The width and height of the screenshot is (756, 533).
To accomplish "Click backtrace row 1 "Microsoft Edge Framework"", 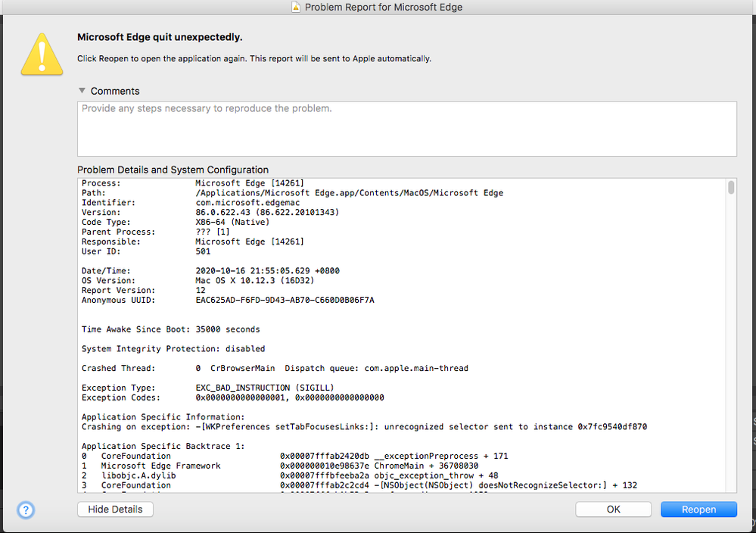I will coord(280,466).
